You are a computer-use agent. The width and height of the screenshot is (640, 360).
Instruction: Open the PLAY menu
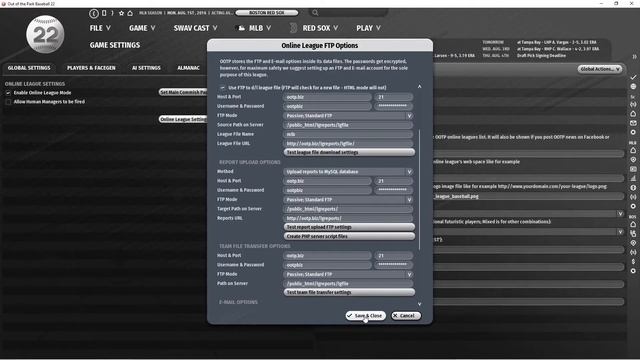click(368, 28)
